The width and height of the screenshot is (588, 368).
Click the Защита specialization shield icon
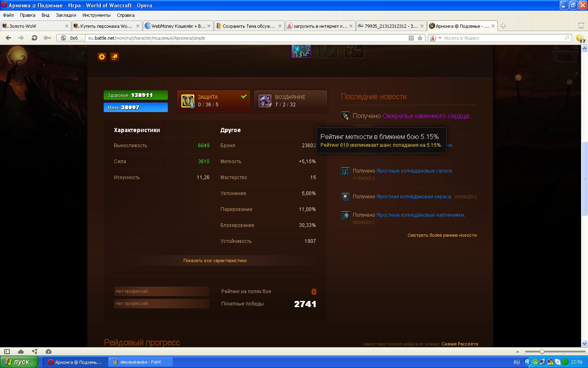[188, 101]
